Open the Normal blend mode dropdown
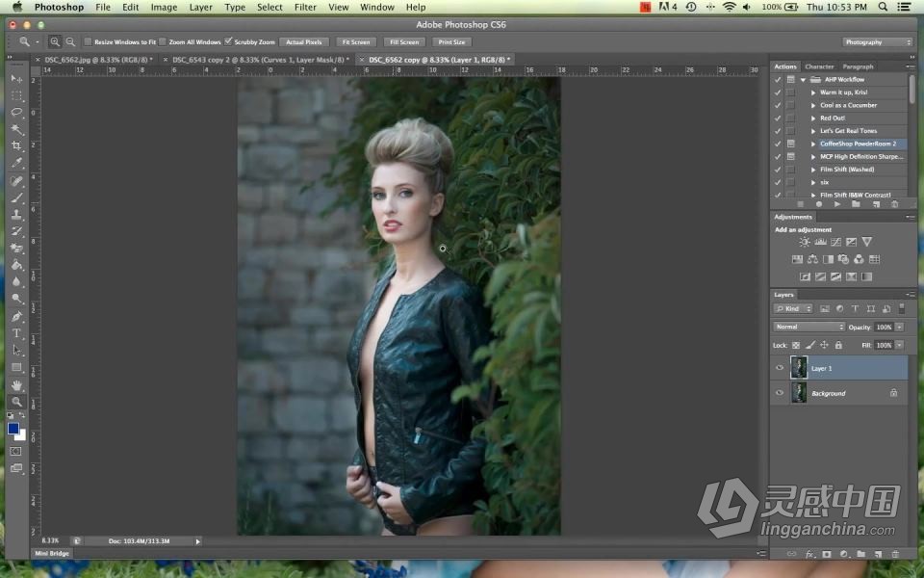 click(x=808, y=327)
